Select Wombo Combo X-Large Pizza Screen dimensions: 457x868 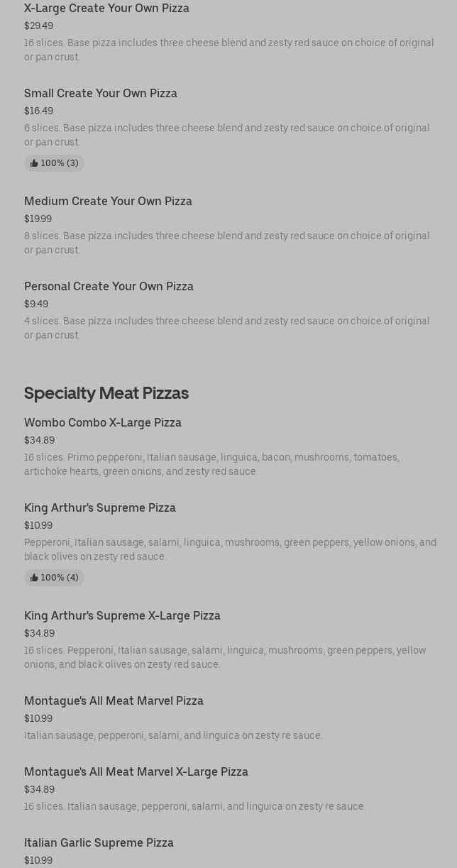coord(103,422)
